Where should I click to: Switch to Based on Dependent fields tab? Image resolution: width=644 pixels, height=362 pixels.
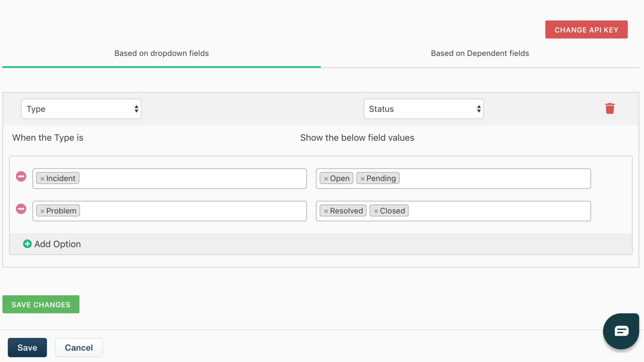pyautogui.click(x=480, y=54)
